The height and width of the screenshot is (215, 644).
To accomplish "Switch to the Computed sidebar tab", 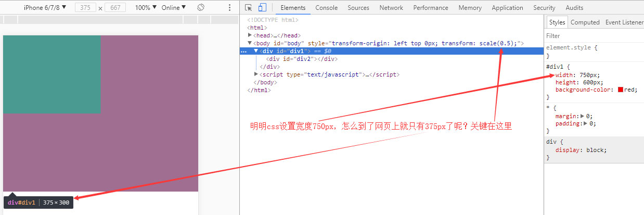I will click(x=585, y=22).
